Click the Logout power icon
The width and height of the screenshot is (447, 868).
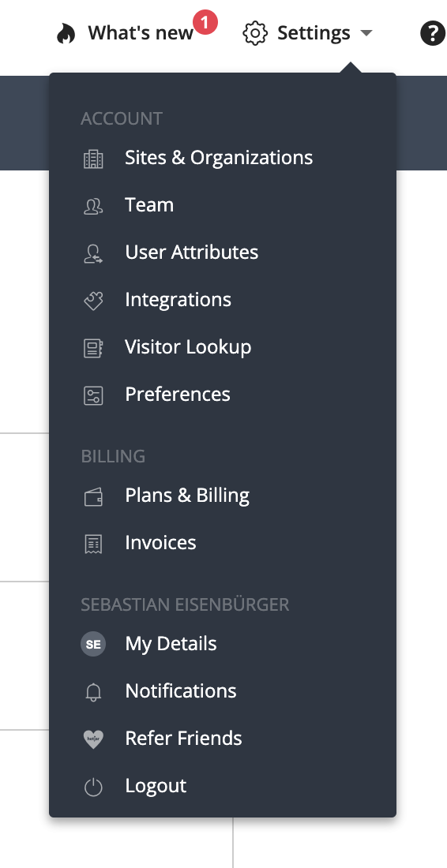coord(93,788)
